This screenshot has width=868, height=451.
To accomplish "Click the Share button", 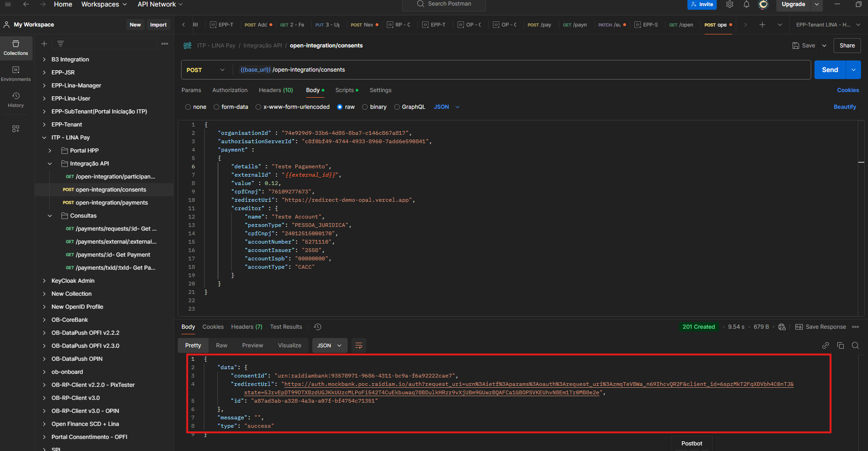I will point(847,46).
